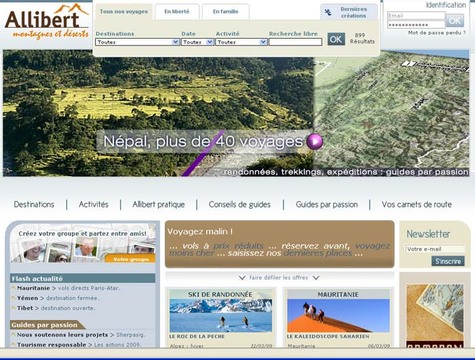This screenshot has width=475, height=360.
Task: Click the bullet icon before Mauritanie news
Action: tap(13, 288)
